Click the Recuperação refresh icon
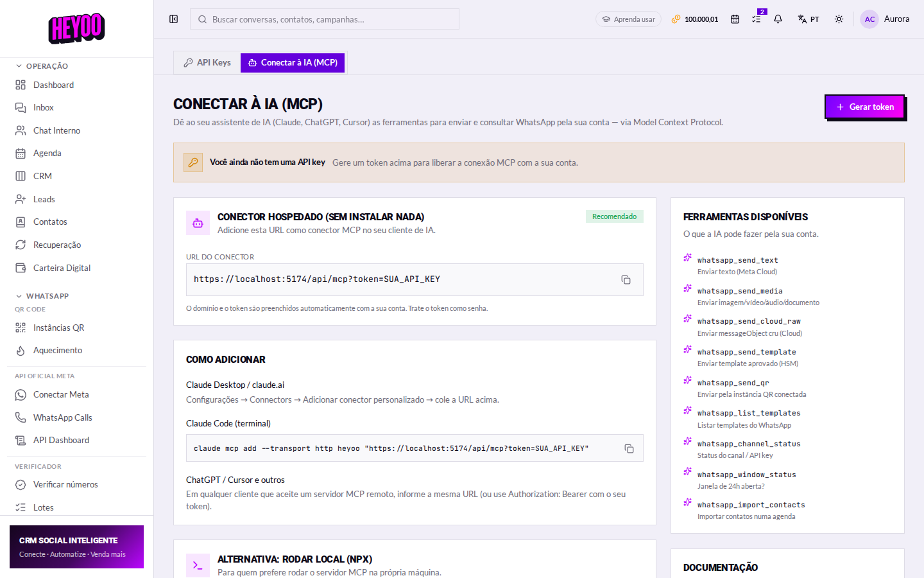 21,245
